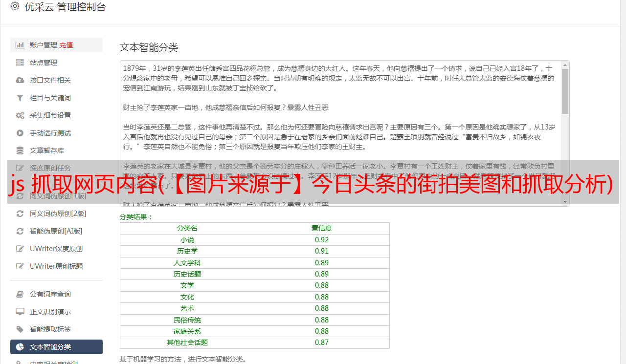Click the text area scrollbar up arrow
Screen dimensions: 626x364
pyautogui.click(x=565, y=64)
